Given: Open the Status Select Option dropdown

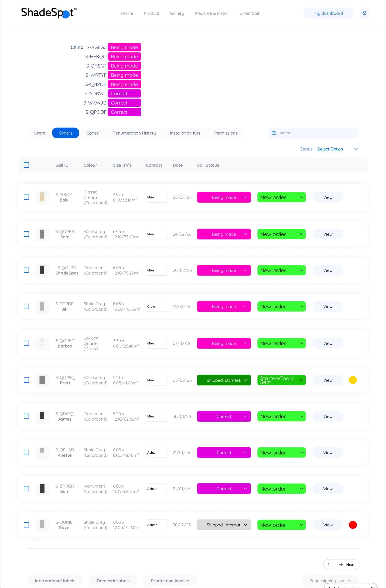Looking at the screenshot, I should point(330,149).
